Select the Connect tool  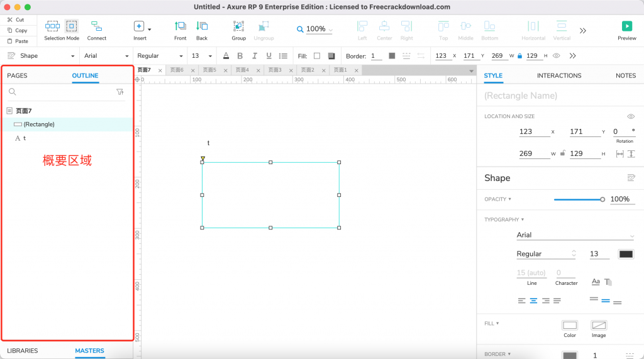[96, 26]
